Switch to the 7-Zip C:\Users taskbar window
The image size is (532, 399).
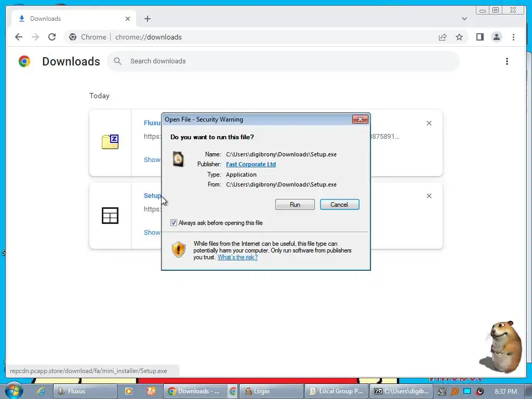pos(401,391)
